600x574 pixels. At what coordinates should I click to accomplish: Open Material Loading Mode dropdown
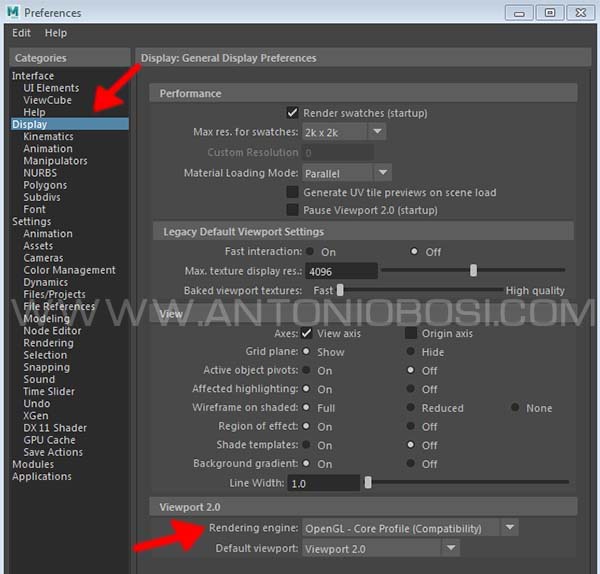pos(347,173)
